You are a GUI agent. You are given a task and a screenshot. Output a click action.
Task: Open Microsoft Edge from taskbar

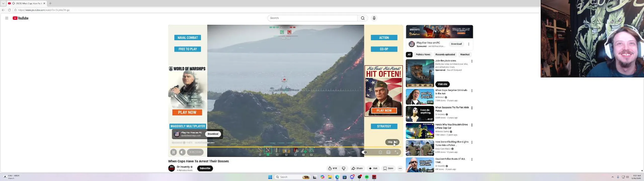click(337, 177)
